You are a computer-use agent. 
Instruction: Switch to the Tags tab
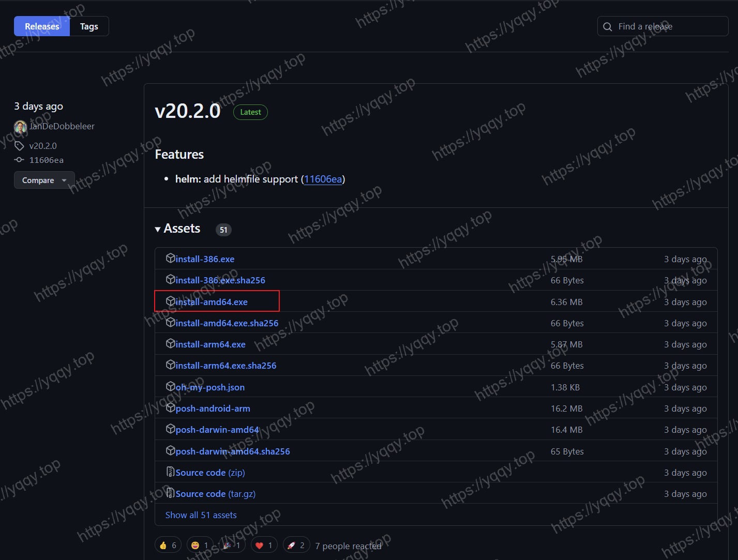[x=89, y=26]
